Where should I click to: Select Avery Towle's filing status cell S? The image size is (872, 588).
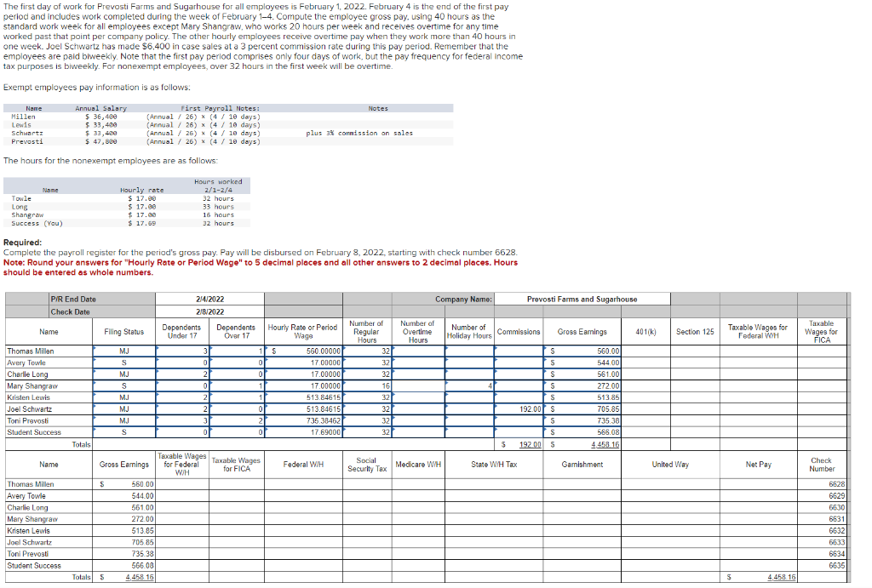pyautogui.click(x=124, y=363)
